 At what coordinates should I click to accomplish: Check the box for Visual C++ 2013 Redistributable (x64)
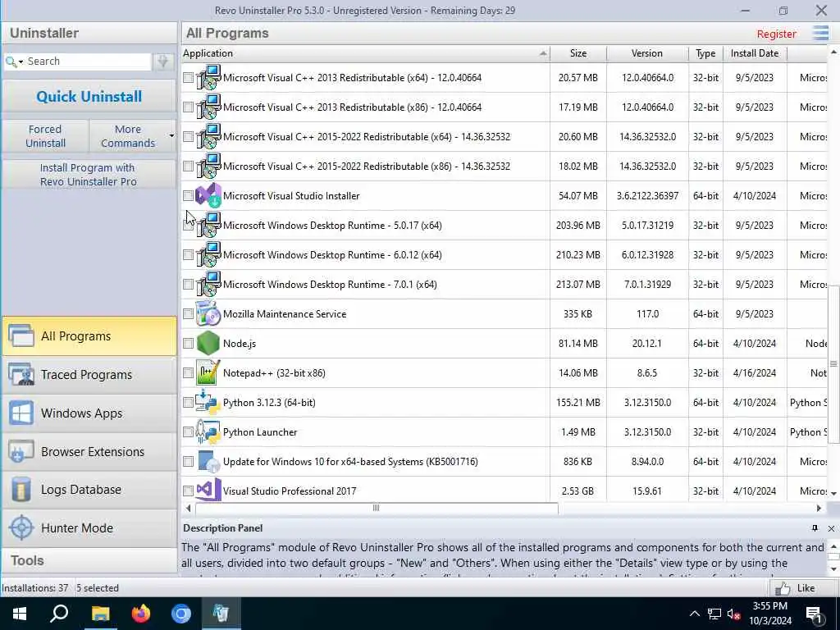coord(188,78)
